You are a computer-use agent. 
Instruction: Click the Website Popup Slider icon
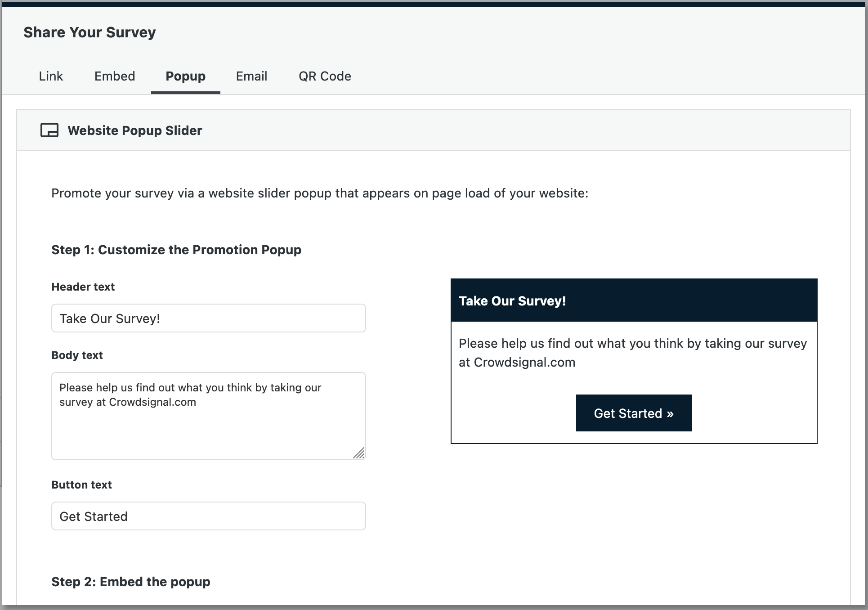coord(49,130)
